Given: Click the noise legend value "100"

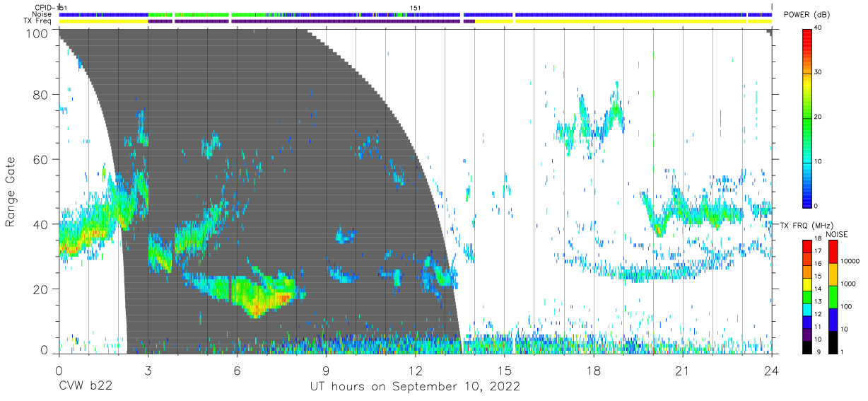Looking at the screenshot, I should (x=846, y=306).
